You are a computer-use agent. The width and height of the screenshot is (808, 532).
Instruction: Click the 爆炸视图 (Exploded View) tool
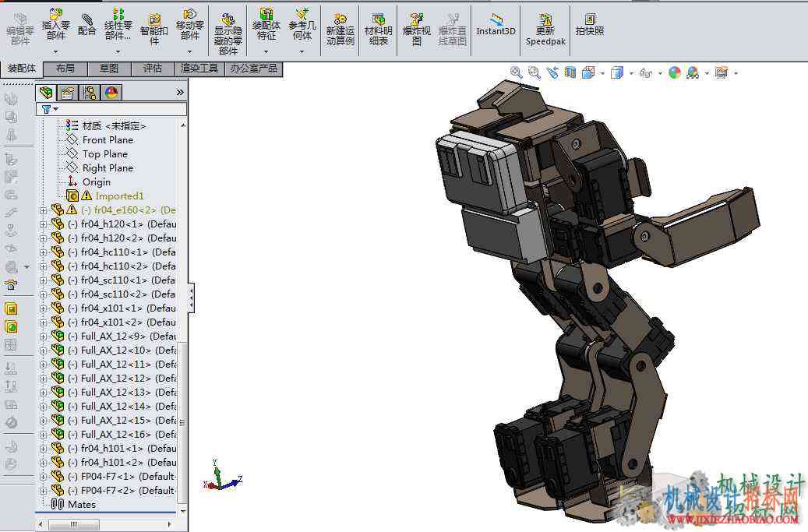point(416,30)
